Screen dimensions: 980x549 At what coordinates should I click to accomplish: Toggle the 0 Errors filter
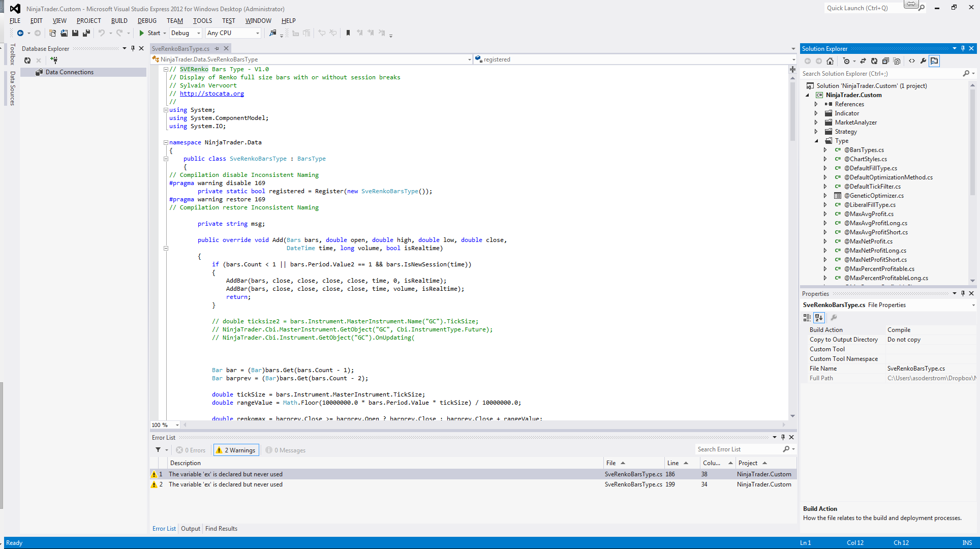point(191,450)
